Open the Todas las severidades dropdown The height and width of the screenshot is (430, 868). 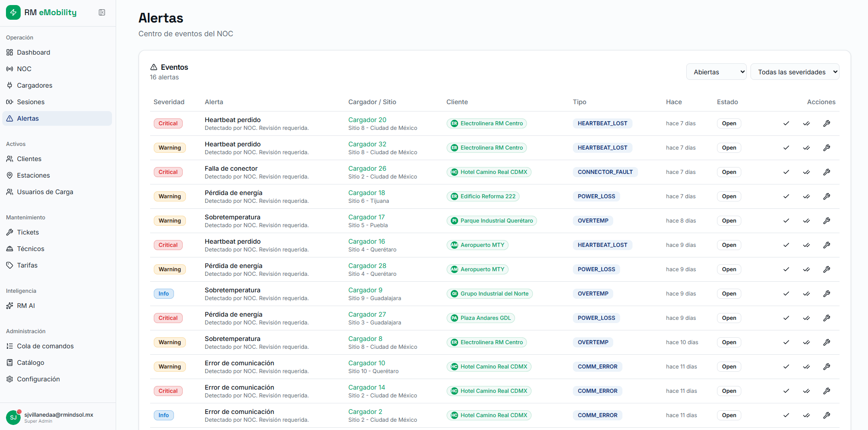coord(795,72)
